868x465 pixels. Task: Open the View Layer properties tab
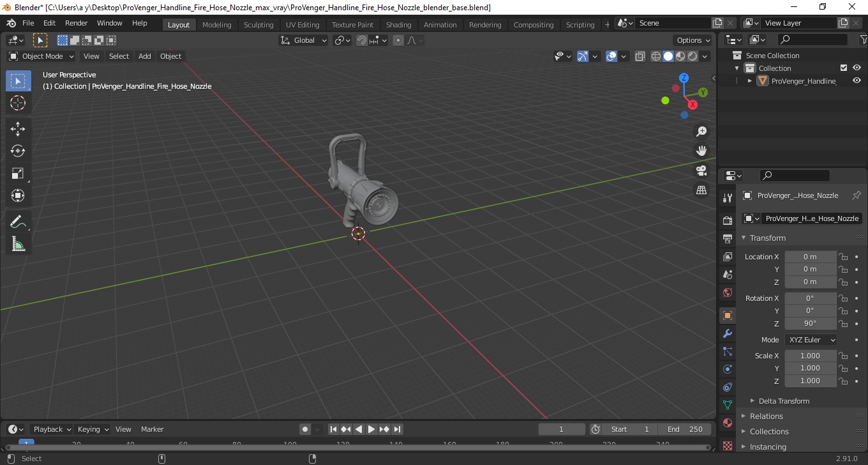[x=727, y=257]
